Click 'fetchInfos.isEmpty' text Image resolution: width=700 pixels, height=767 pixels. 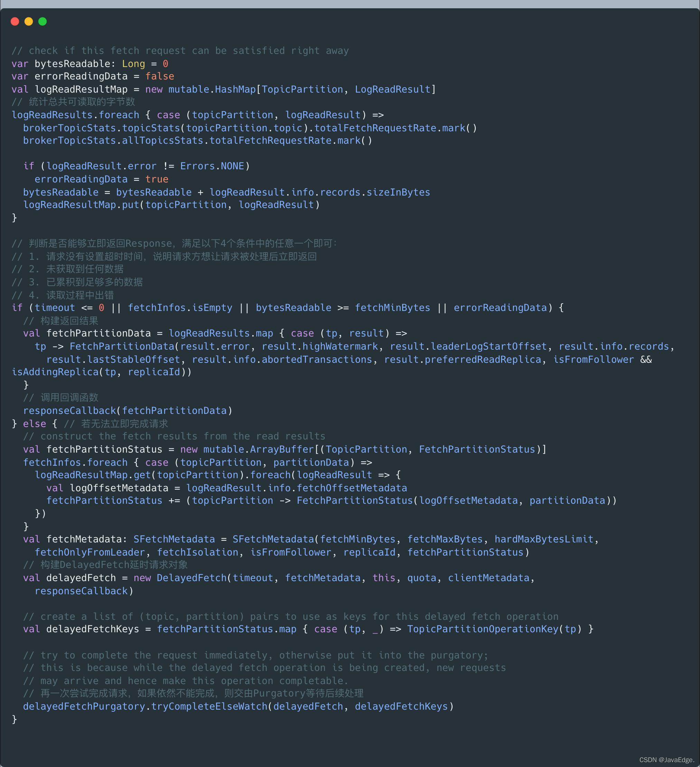180,308
